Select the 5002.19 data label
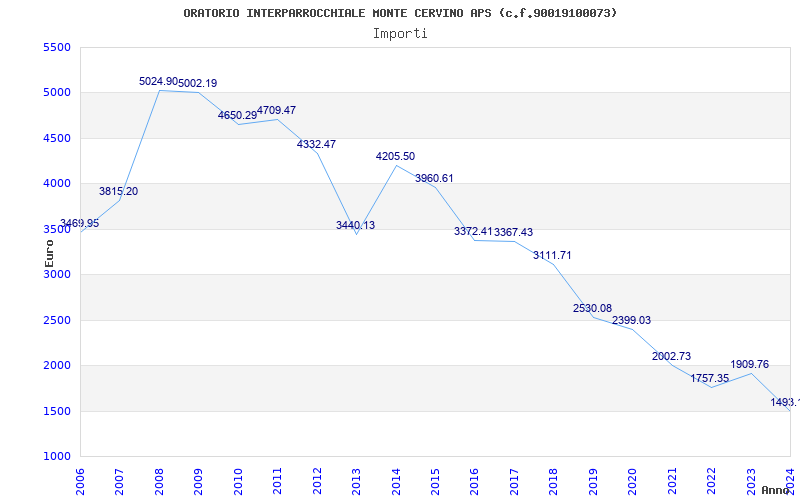The image size is (800, 500). [197, 83]
